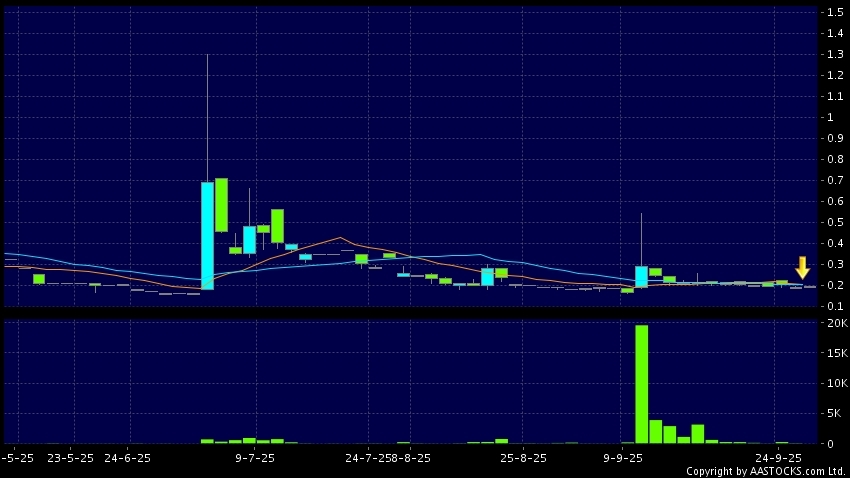The image size is (850, 478).
Task: Click the yellow down arrow marker
Action: [x=802, y=267]
